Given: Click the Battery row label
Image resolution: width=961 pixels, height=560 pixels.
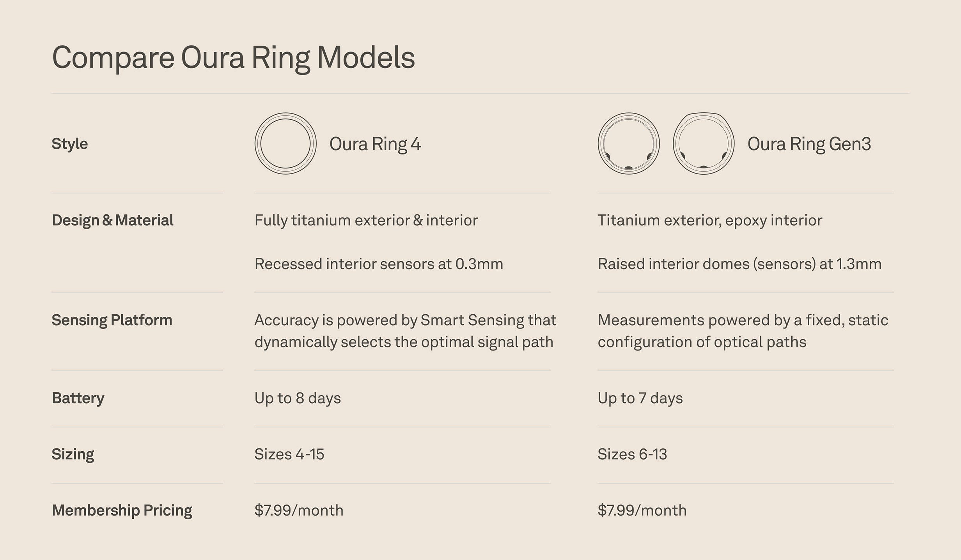Looking at the screenshot, I should [78, 398].
